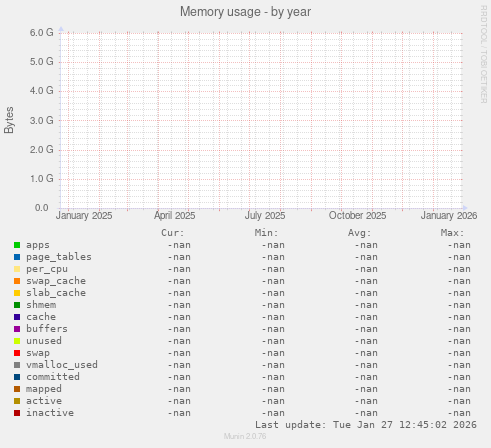The image size is (491, 448).
Task: Click the 'Cur:' column header
Action: click(173, 233)
